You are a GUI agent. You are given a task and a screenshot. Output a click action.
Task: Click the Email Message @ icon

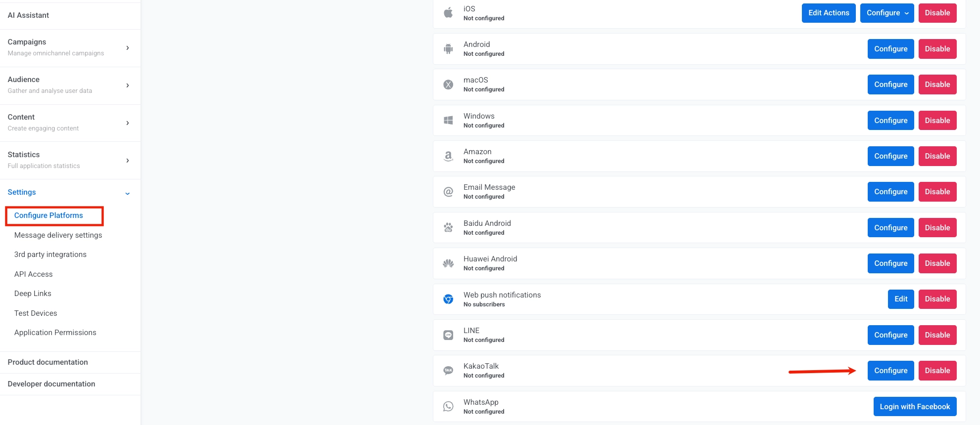[448, 191]
